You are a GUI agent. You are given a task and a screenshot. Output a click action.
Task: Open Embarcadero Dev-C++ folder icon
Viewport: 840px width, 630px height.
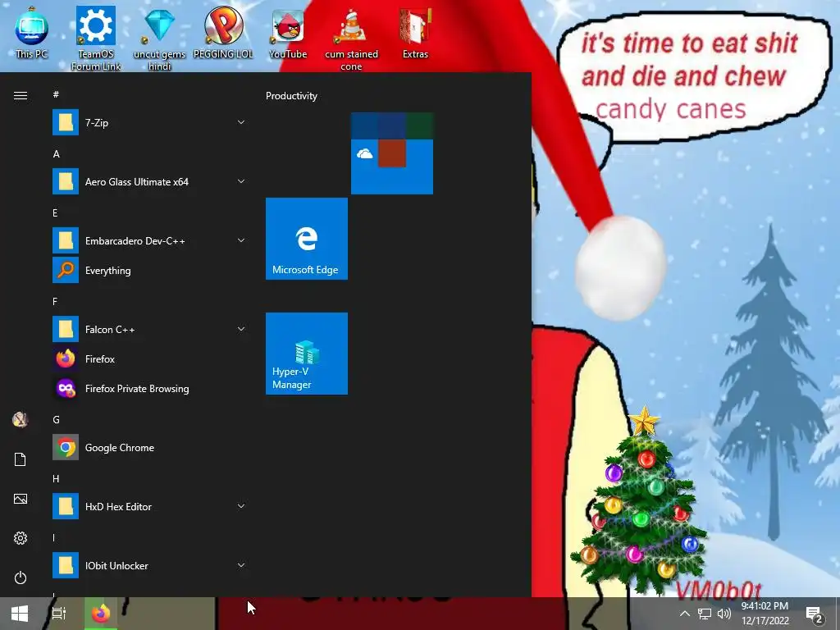click(x=66, y=240)
